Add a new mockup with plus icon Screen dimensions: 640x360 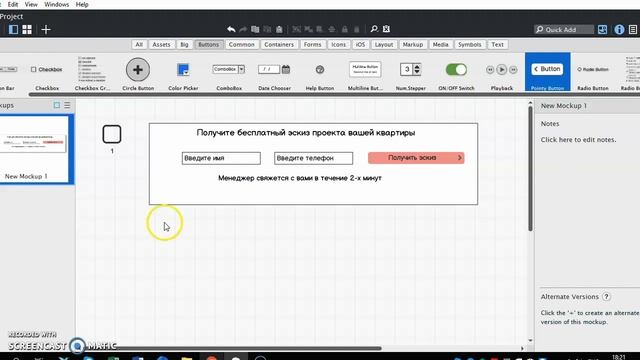click(46, 29)
